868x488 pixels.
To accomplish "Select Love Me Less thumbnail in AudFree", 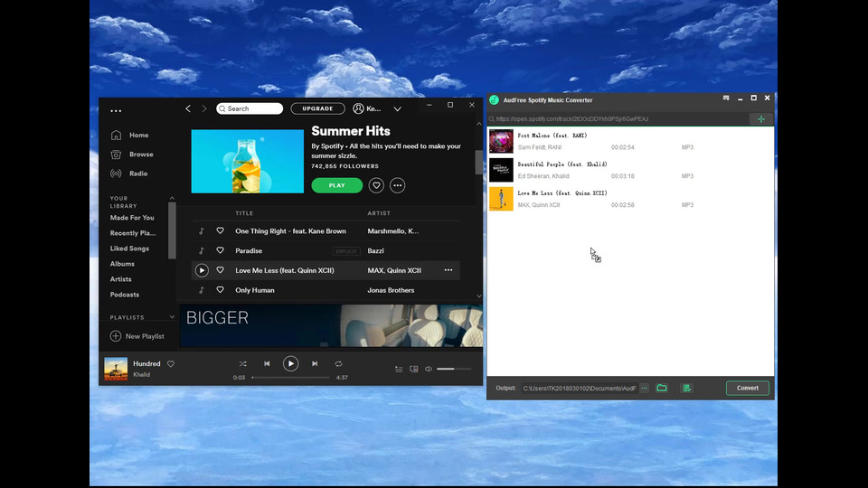I will (501, 199).
